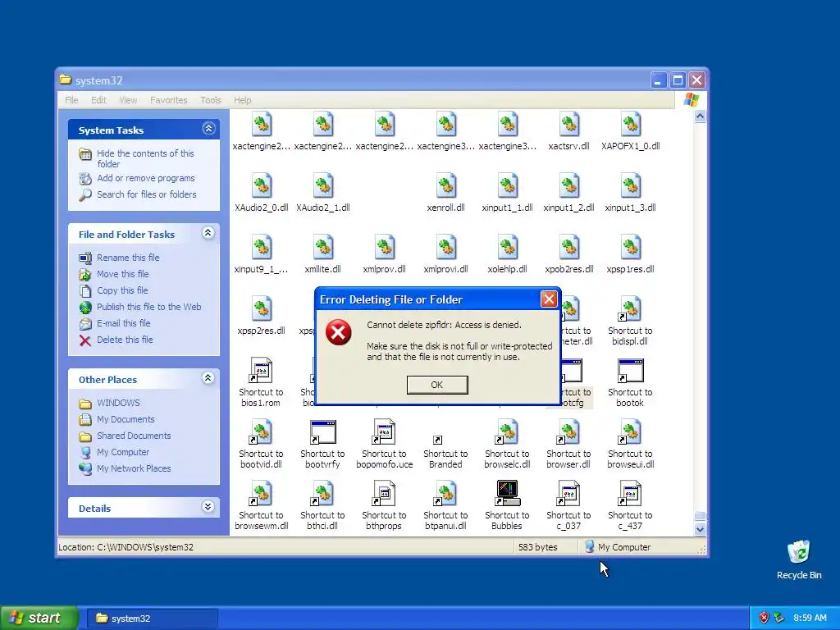Open the Edit menu
The height and width of the screenshot is (630, 840).
98,100
